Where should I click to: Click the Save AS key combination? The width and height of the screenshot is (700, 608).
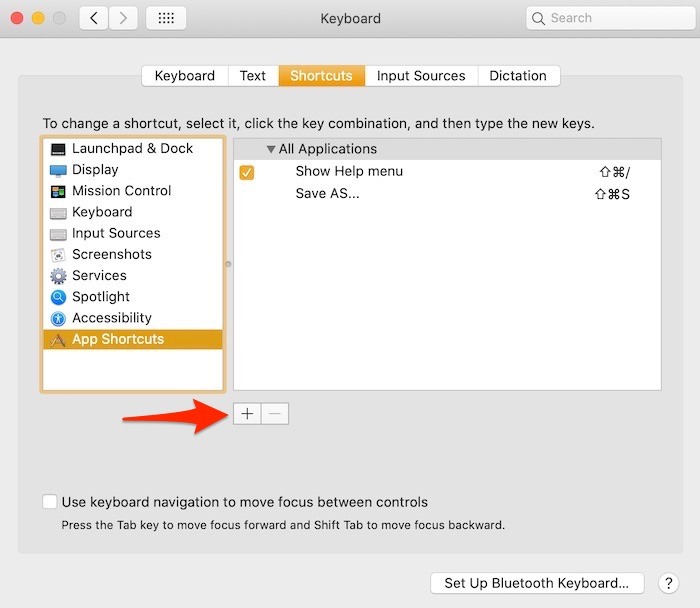pos(612,194)
